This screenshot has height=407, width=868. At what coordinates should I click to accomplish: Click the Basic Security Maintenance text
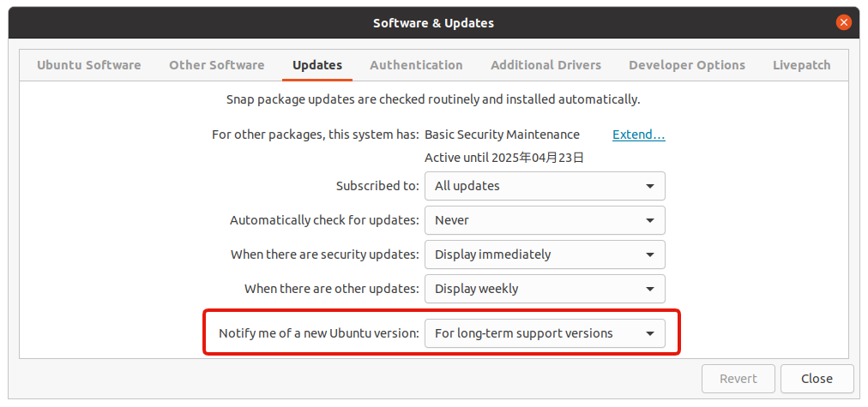tap(502, 135)
